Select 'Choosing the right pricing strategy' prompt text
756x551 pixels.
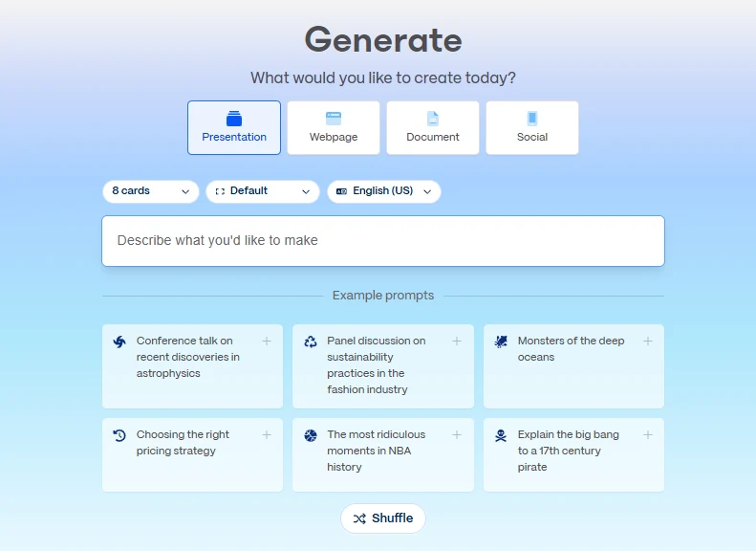click(183, 443)
